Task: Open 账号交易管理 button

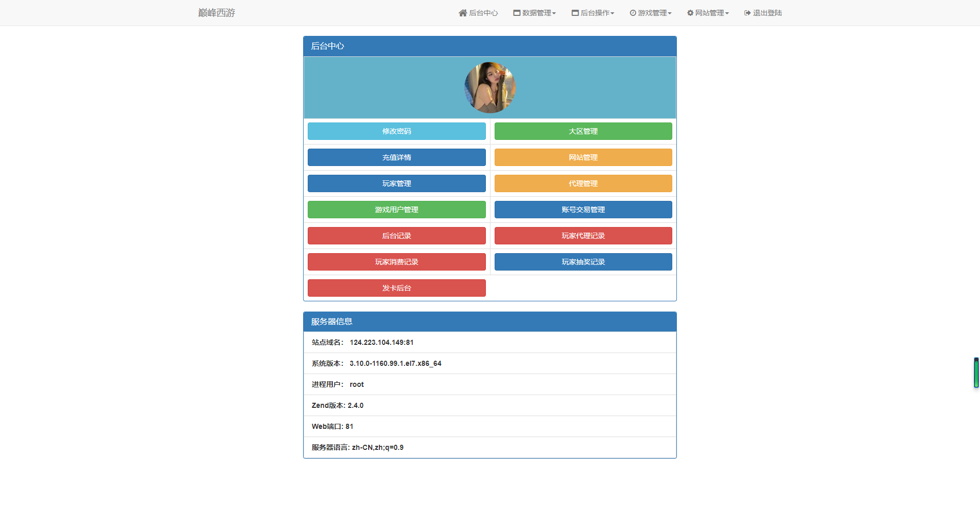Action: 583,210
